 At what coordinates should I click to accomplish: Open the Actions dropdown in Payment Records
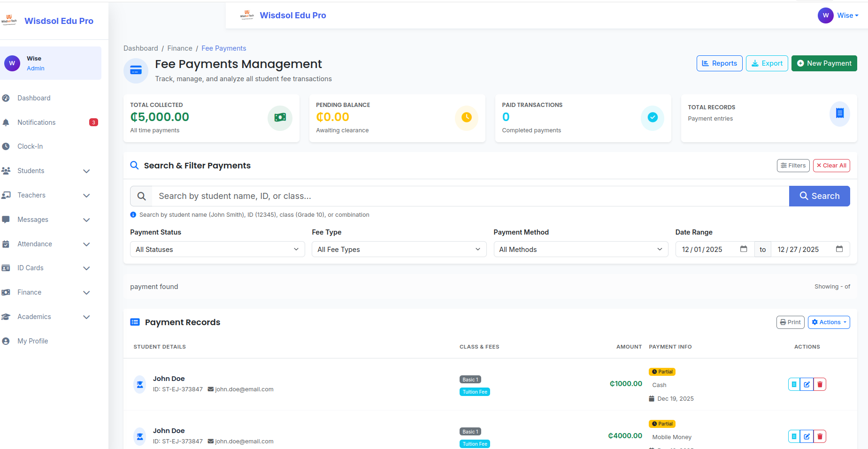coord(829,322)
